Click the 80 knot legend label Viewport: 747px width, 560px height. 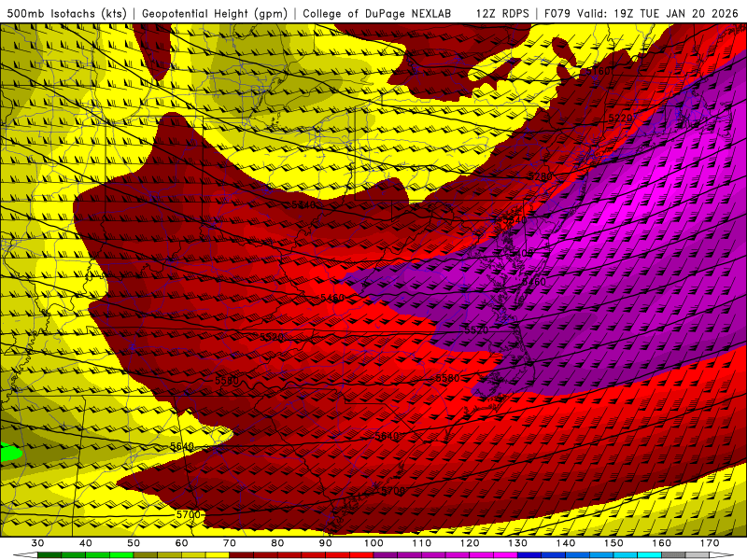click(277, 543)
